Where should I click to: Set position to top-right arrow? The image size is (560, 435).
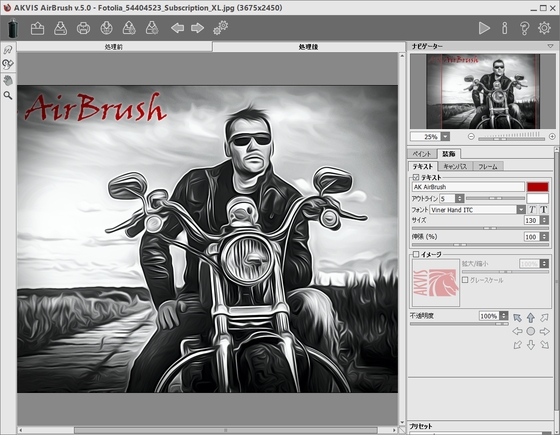click(544, 318)
